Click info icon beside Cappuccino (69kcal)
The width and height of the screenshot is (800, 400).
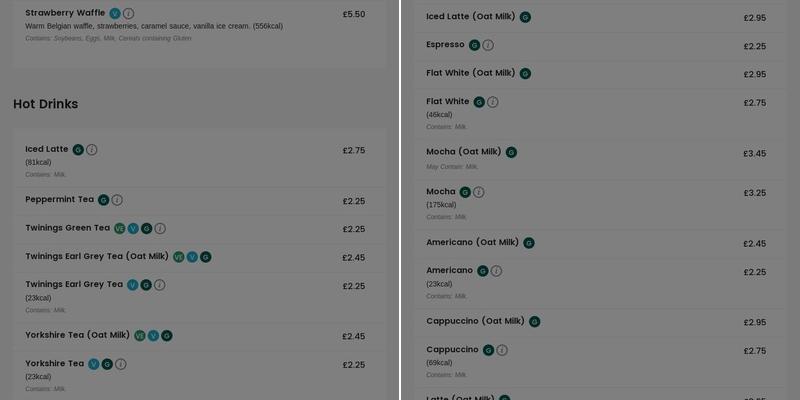coord(502,350)
